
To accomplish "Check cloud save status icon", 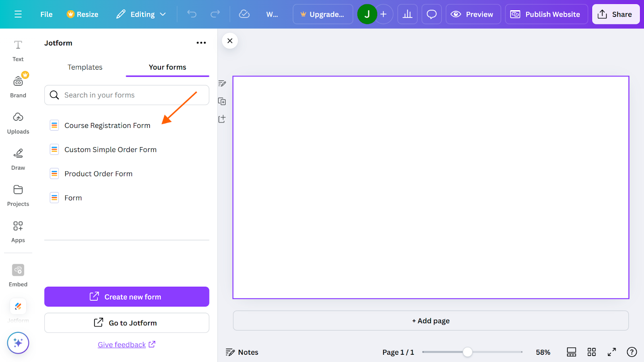I will point(244,14).
